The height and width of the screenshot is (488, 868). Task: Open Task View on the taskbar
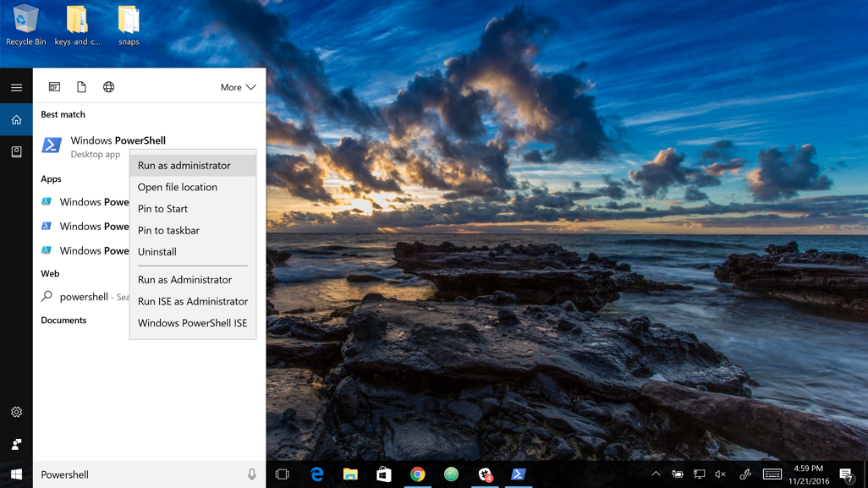pyautogui.click(x=282, y=474)
